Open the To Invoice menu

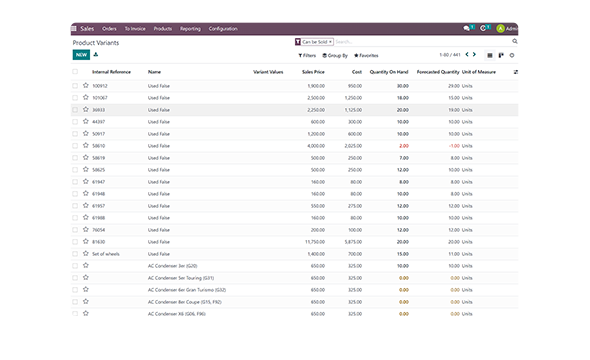coord(135,29)
